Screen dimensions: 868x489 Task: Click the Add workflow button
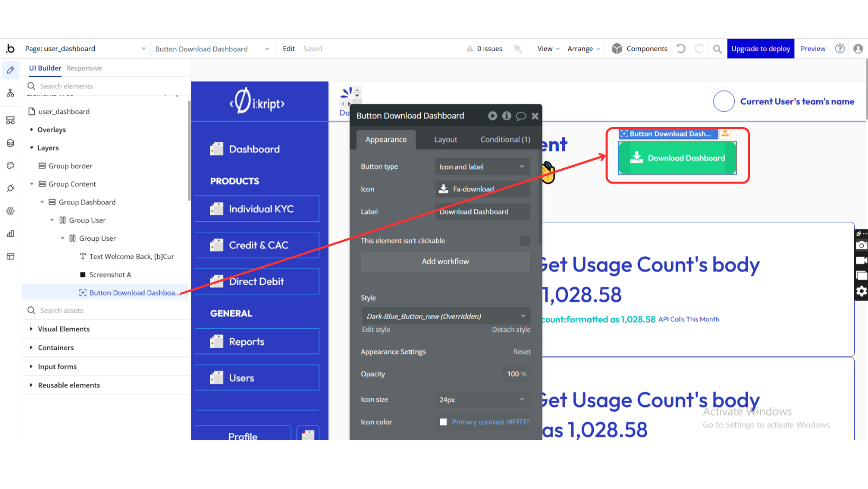(x=445, y=261)
